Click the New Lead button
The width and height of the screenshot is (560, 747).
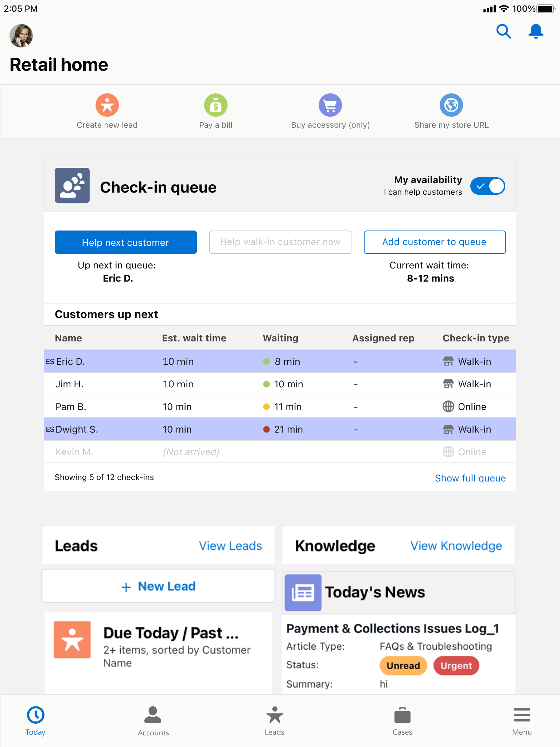[158, 586]
